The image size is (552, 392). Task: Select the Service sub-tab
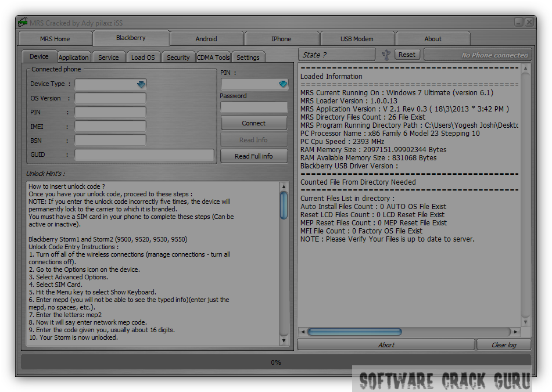click(109, 57)
